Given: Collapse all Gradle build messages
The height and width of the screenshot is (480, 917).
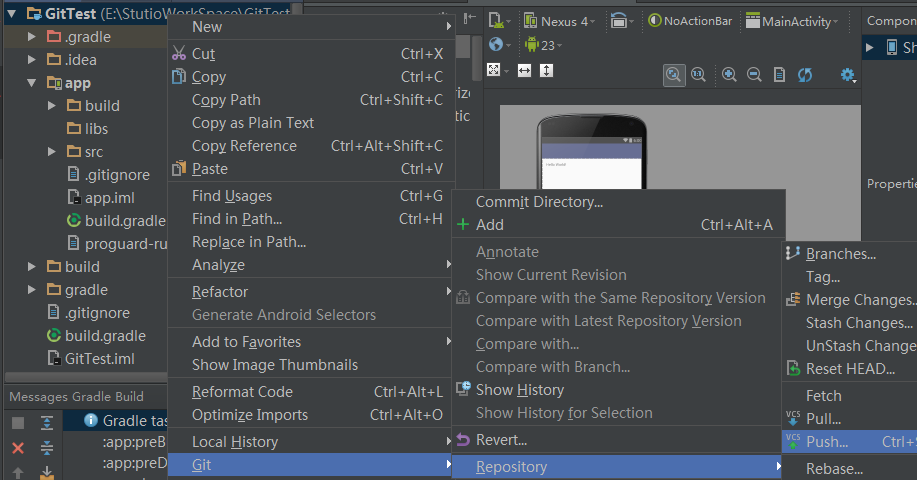Looking at the screenshot, I should point(47,447).
